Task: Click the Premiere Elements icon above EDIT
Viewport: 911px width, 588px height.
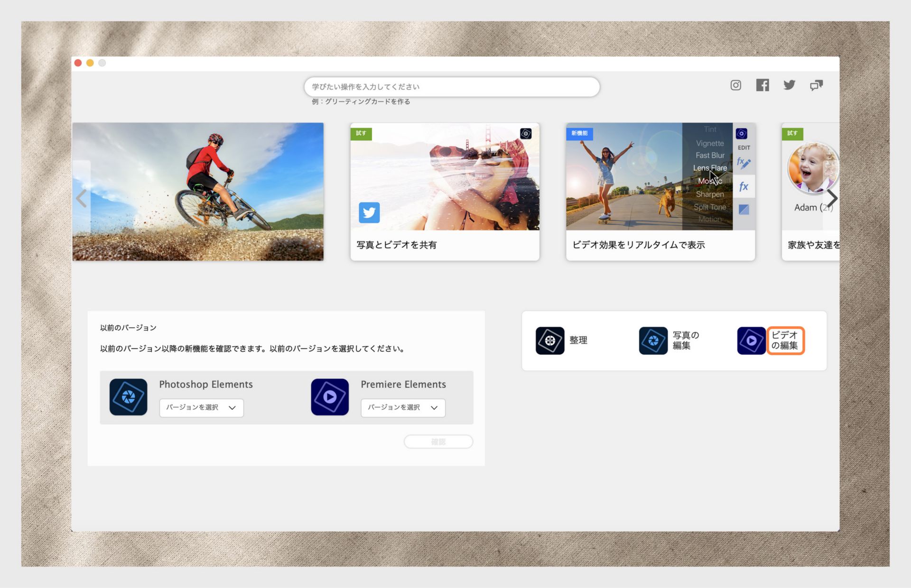Action: [743, 133]
